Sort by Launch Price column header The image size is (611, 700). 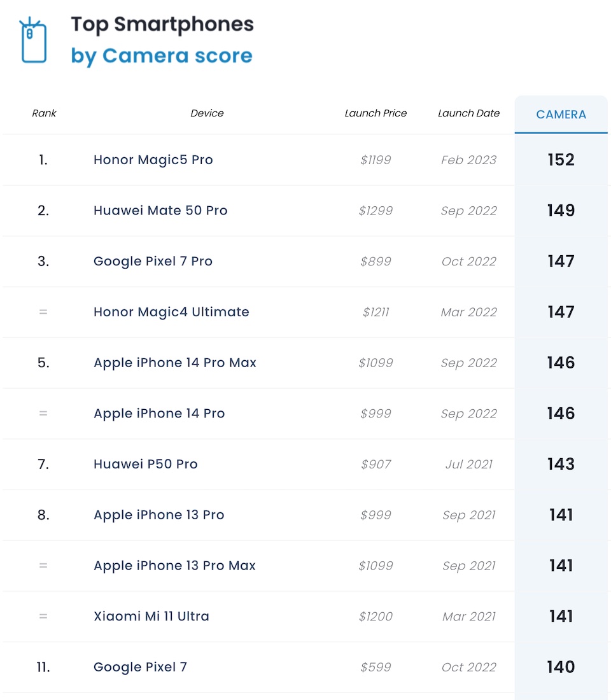tap(376, 113)
